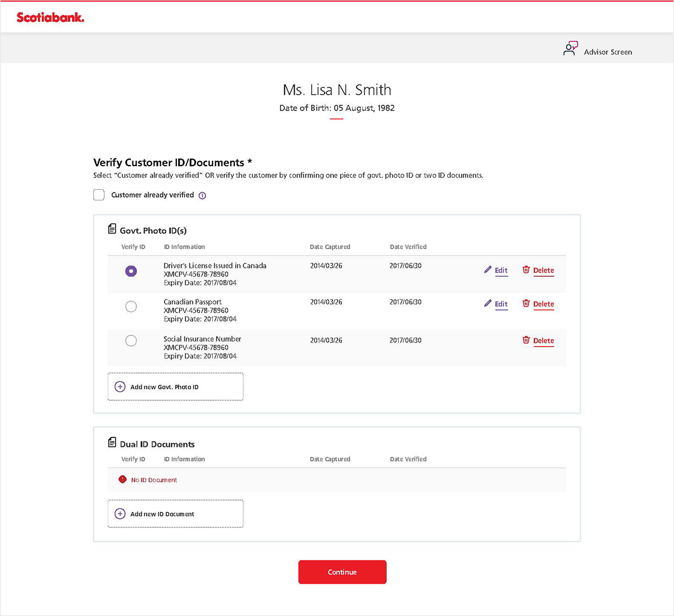Click pencil icon on Canadian Passport row
This screenshot has width=674, height=616.
point(488,303)
